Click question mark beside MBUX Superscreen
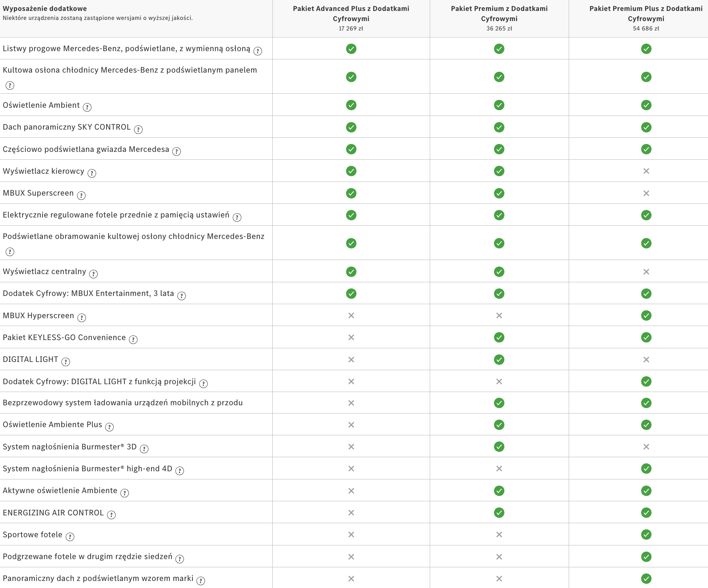 (81, 196)
